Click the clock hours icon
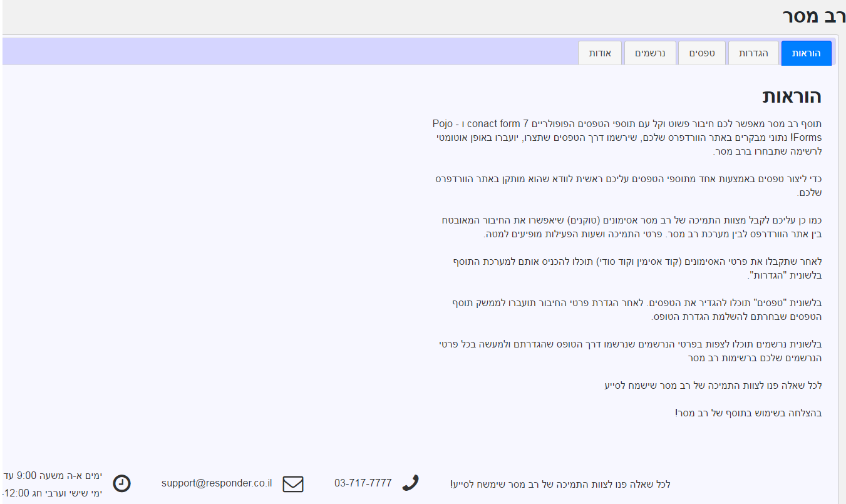846x504 pixels. coord(121,483)
